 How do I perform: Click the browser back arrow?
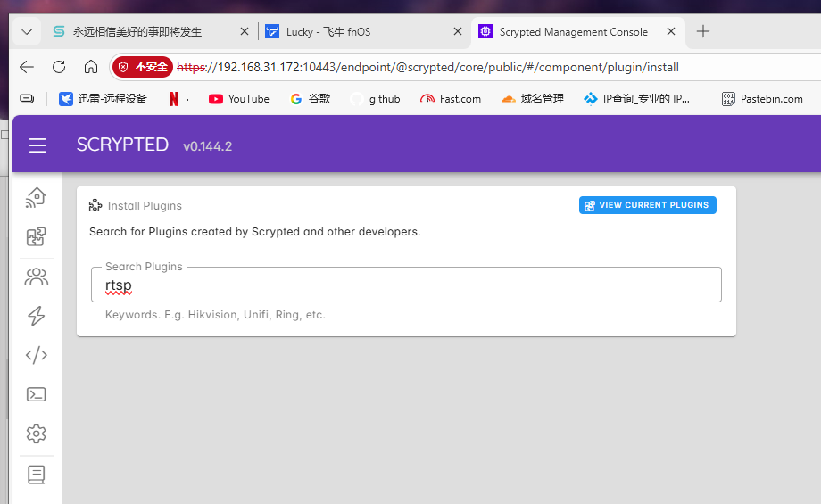[x=27, y=67]
